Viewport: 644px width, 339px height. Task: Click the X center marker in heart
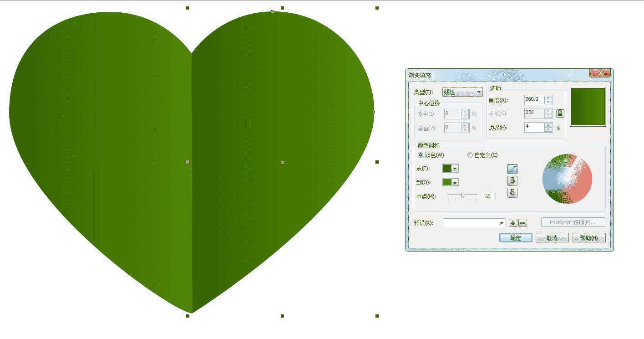click(x=283, y=162)
